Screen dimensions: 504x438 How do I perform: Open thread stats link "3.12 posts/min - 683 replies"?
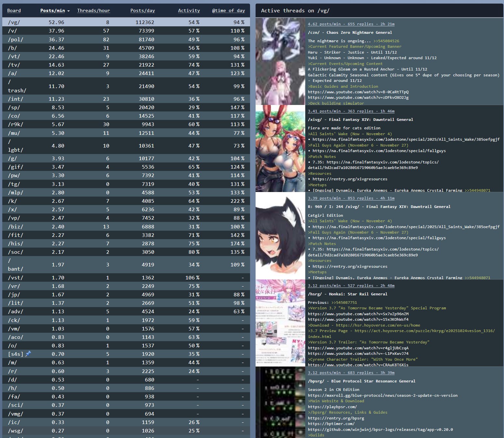(x=351, y=373)
